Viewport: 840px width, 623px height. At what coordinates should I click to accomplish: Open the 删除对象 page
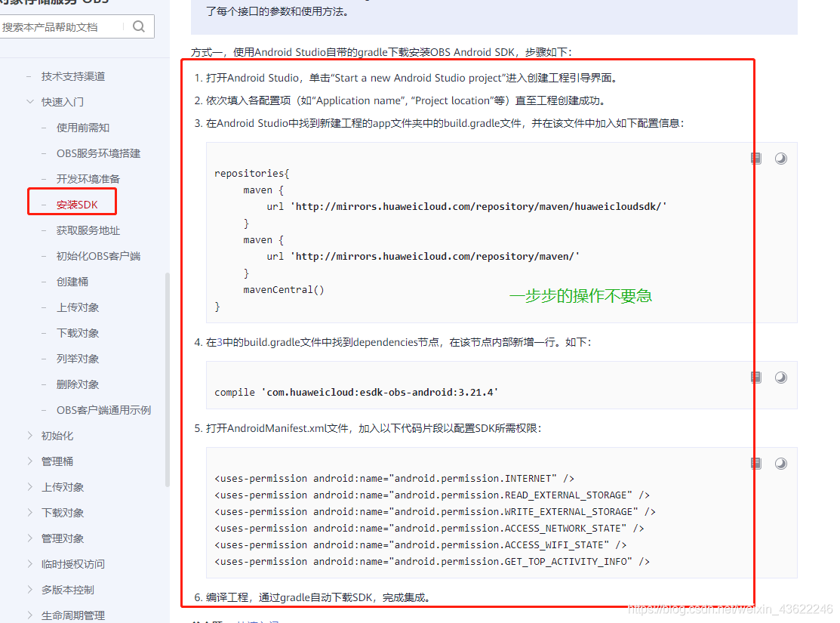coord(78,384)
